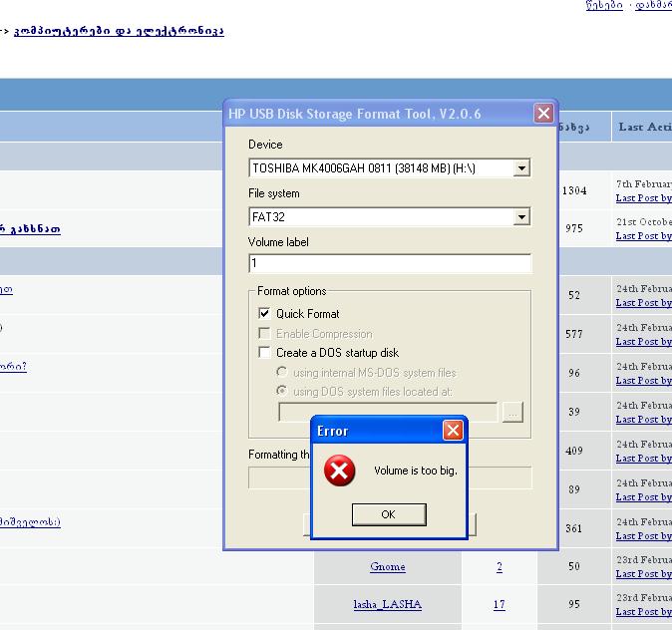
Task: Enable Create a DOS startup disk
Action: (264, 352)
